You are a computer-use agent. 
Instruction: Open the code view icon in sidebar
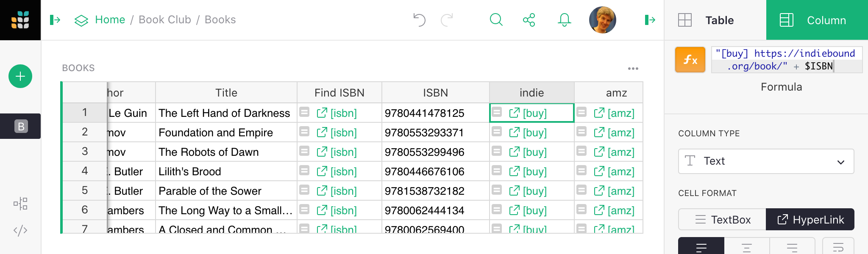click(20, 230)
